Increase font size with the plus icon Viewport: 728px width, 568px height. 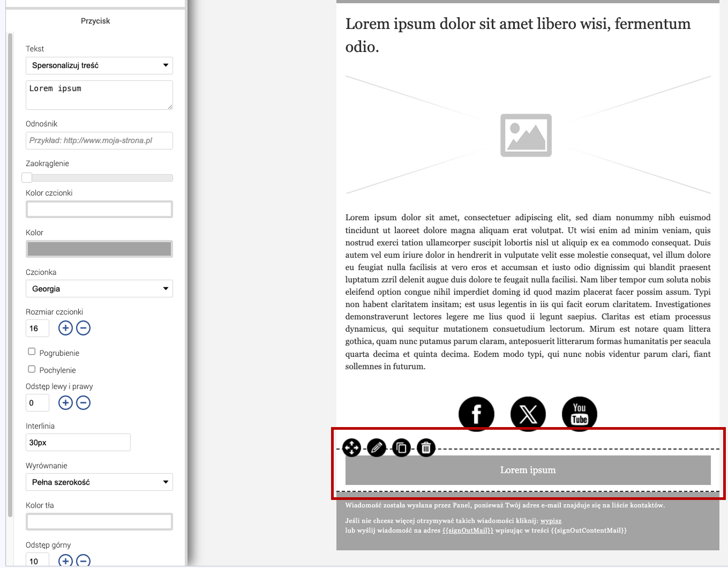(65, 328)
